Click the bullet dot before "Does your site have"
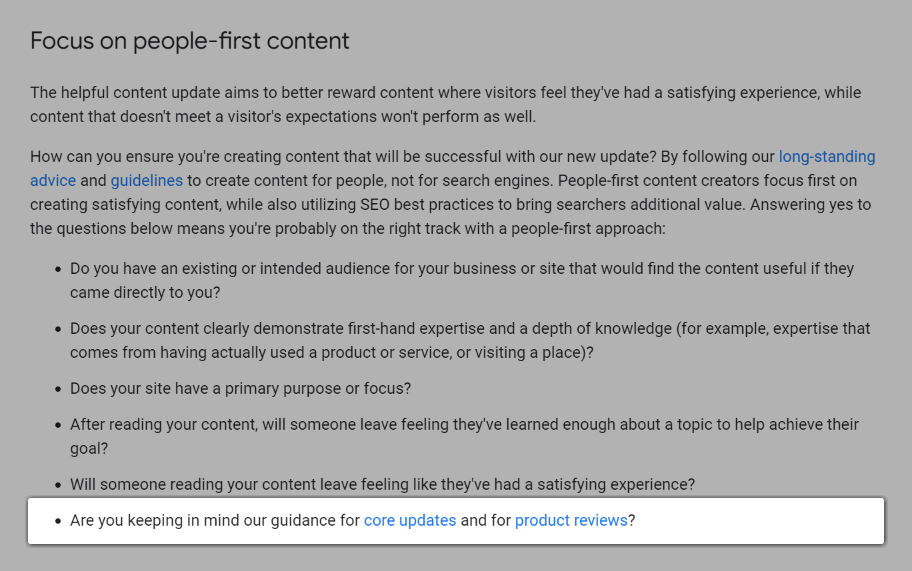The image size is (912, 571). 55,390
